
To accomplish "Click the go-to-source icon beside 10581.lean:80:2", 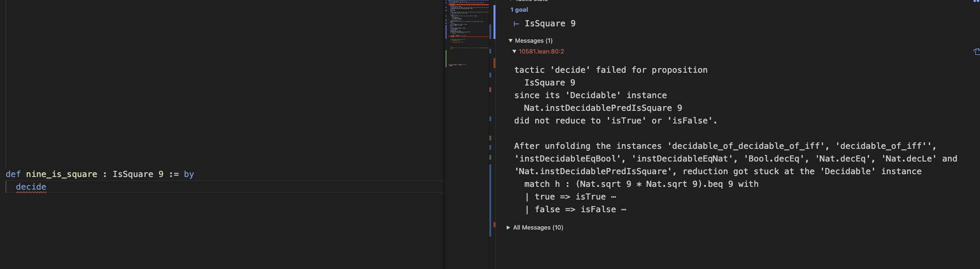I will (x=977, y=52).
